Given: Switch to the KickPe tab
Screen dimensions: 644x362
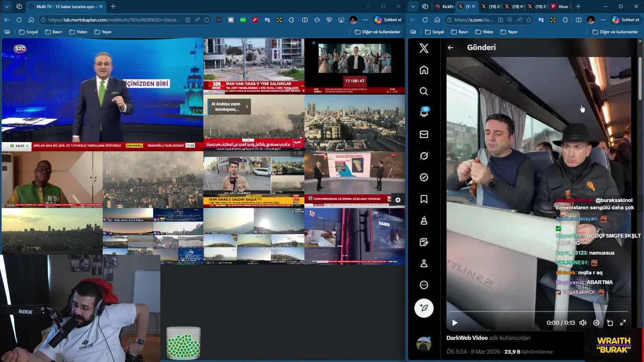Looking at the screenshot, I should click(x=443, y=7).
